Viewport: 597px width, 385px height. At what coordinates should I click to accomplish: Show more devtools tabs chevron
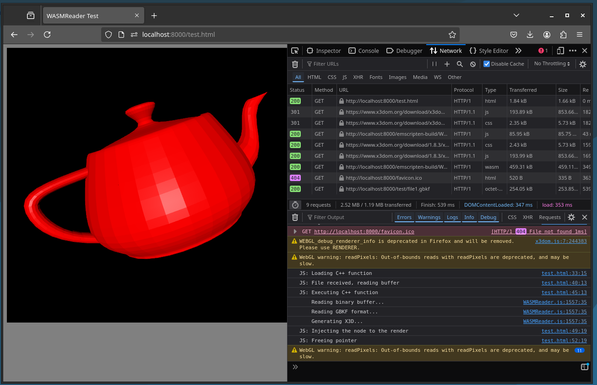[x=518, y=51]
